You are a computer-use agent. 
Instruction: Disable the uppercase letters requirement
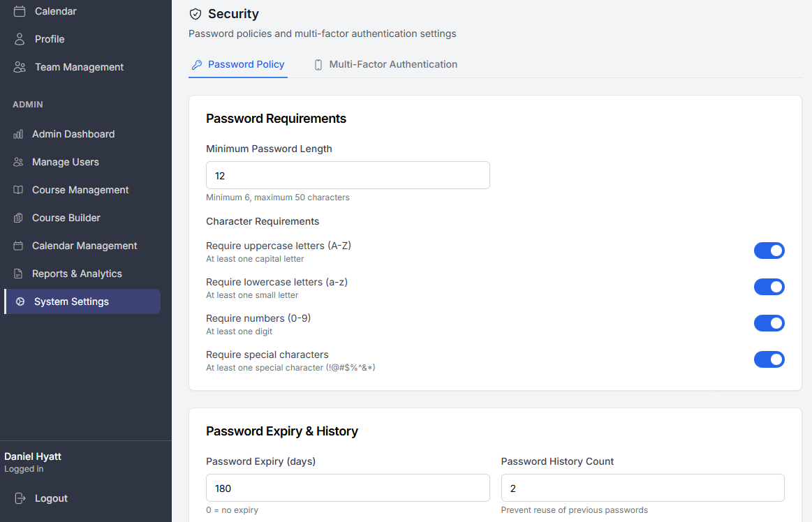[x=769, y=251]
